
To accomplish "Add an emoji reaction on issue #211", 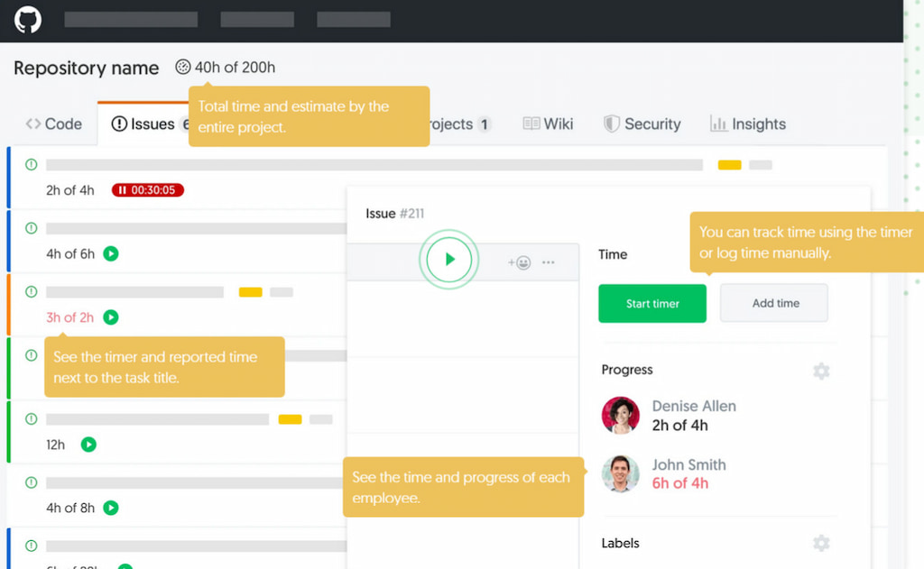I will pyautogui.click(x=522, y=262).
